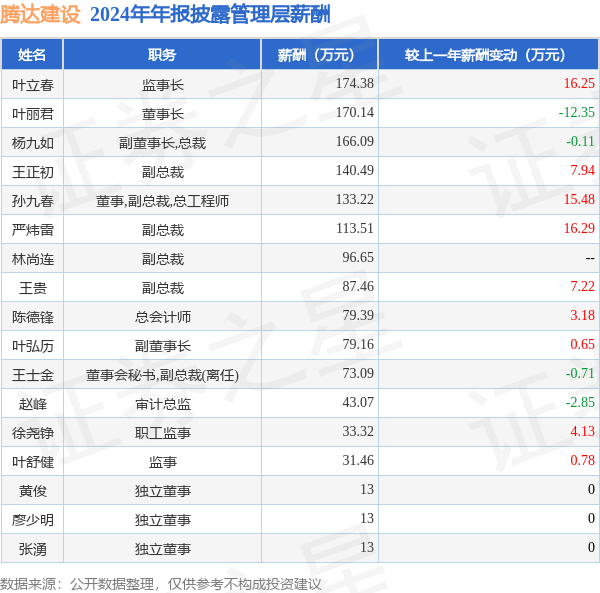This screenshot has width=600, height=593.
Task: Click the change value -12.35
Action: click(x=577, y=112)
